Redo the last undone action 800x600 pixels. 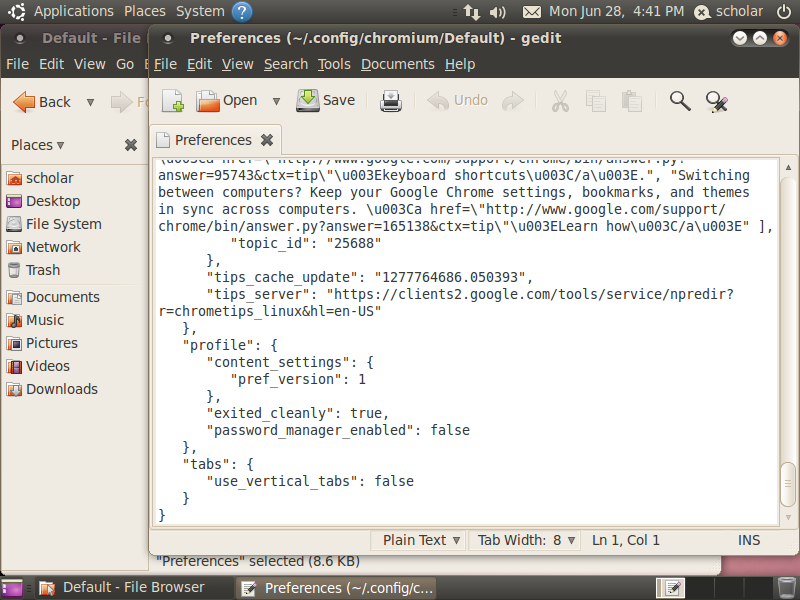[513, 101]
